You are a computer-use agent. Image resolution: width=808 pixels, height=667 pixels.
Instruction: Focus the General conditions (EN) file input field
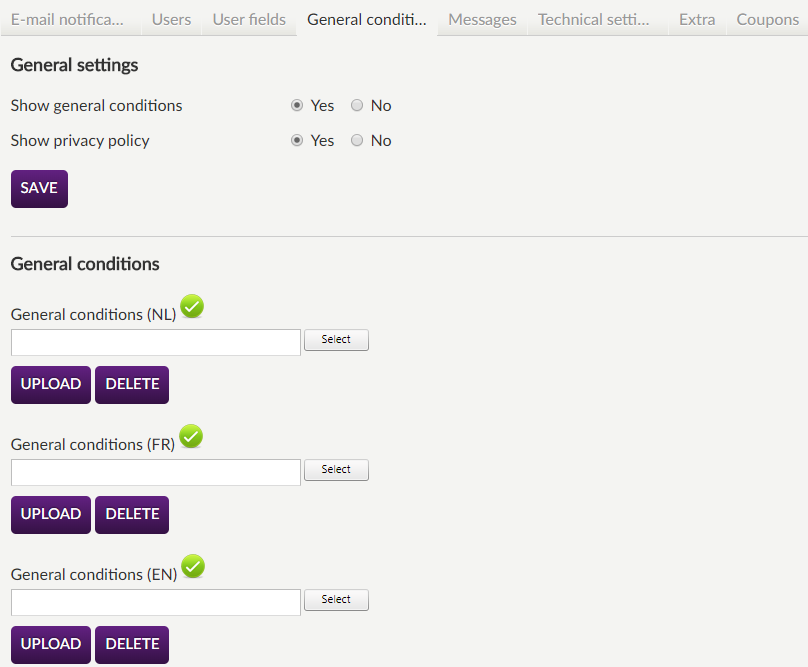click(156, 603)
